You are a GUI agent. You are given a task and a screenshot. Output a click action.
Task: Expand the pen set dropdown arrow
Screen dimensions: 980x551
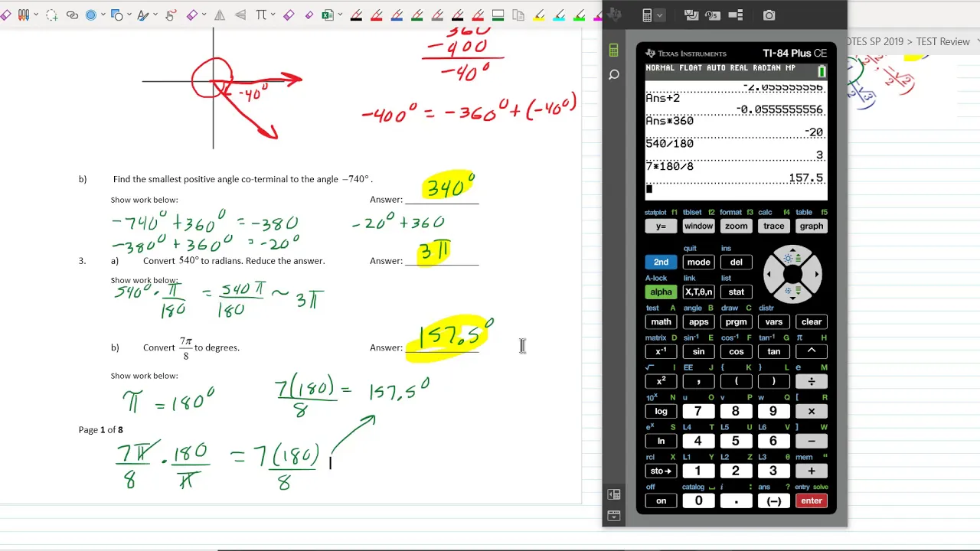click(x=36, y=15)
